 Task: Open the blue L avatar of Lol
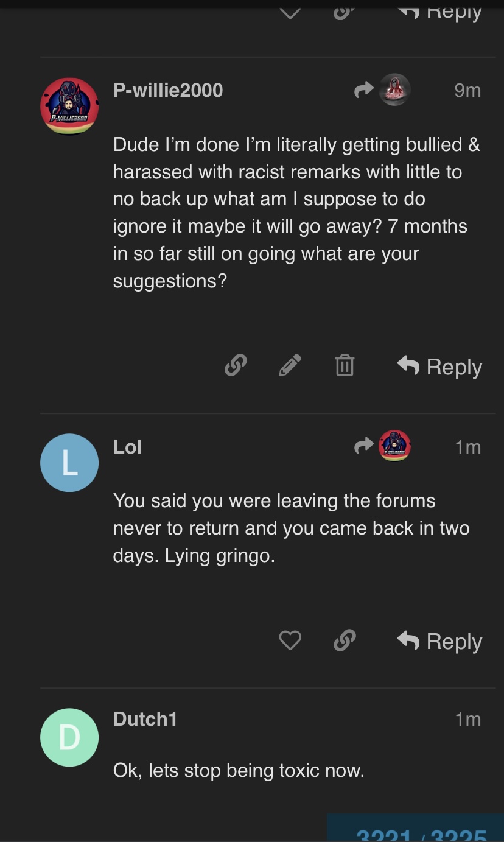point(69,463)
